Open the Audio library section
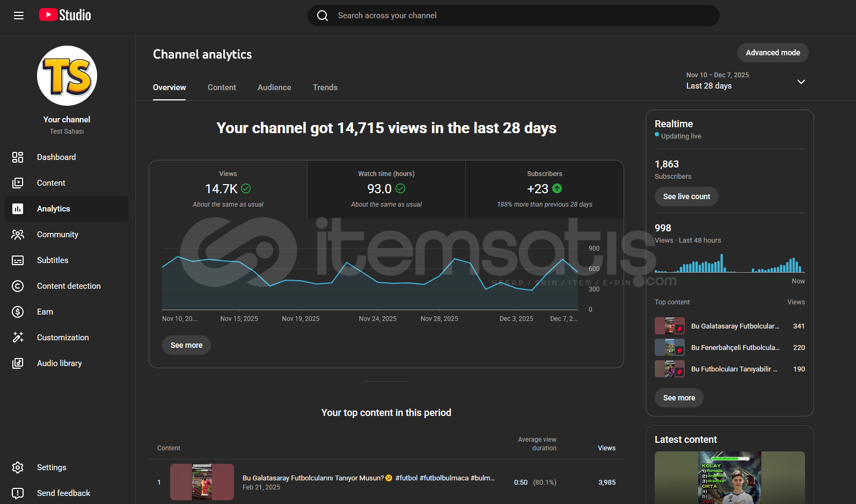The width and height of the screenshot is (856, 504). [x=59, y=363]
